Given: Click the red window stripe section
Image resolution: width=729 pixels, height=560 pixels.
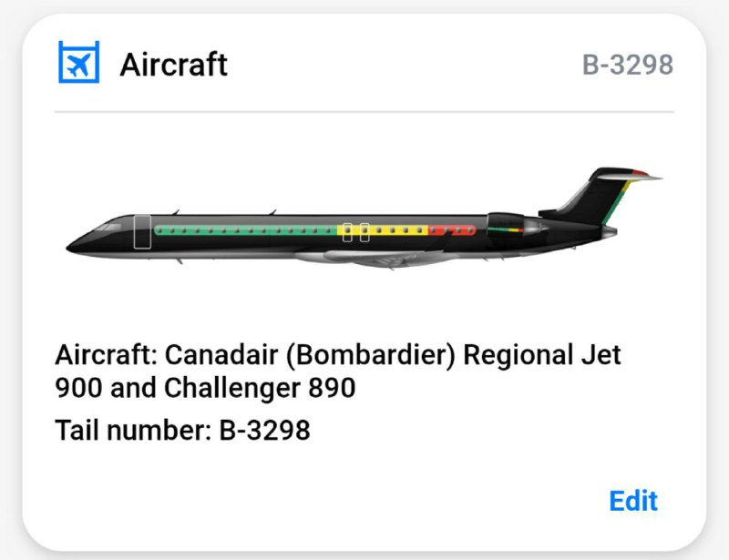Looking at the screenshot, I should point(451,230).
